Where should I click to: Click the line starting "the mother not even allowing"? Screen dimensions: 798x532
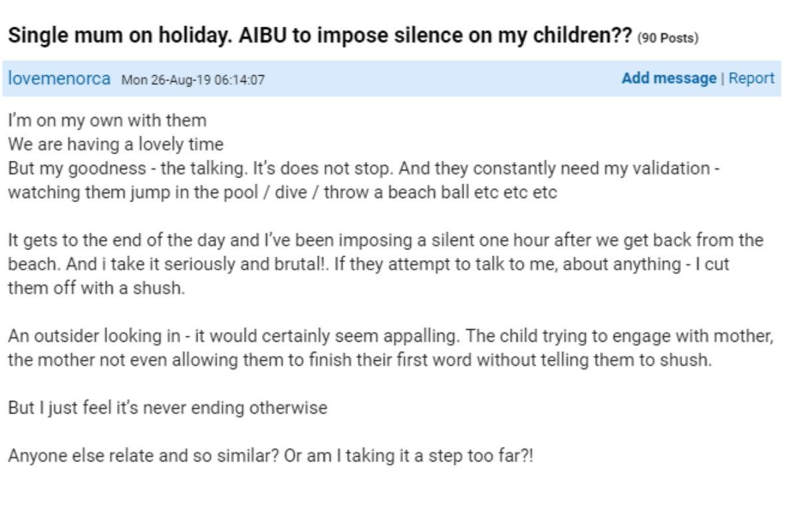click(360, 360)
